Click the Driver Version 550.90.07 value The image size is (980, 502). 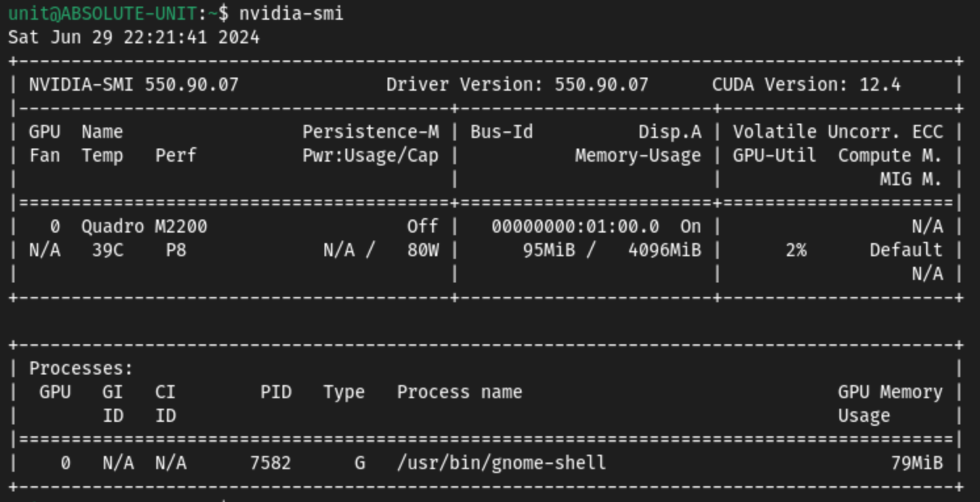[x=601, y=85]
